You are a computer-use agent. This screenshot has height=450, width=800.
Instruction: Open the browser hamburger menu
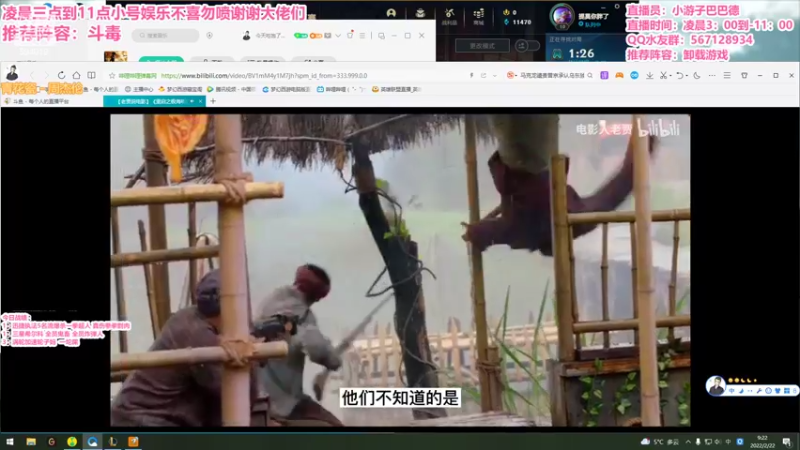pyautogui.click(x=727, y=76)
